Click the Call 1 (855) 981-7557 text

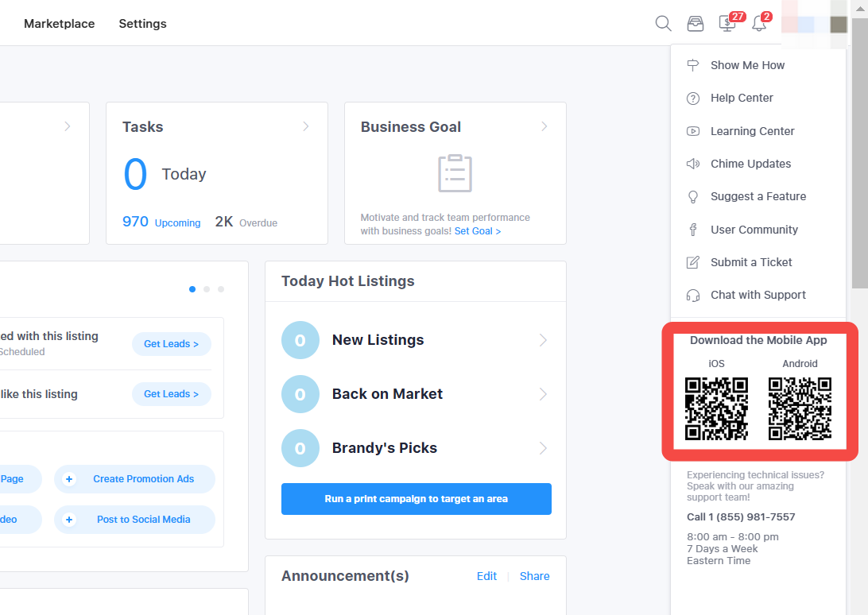click(741, 517)
